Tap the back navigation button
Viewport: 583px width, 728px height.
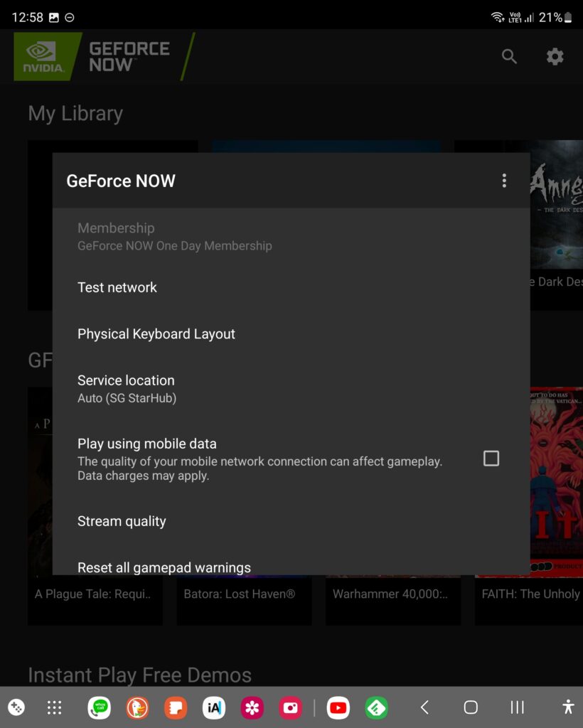pyautogui.click(x=424, y=707)
